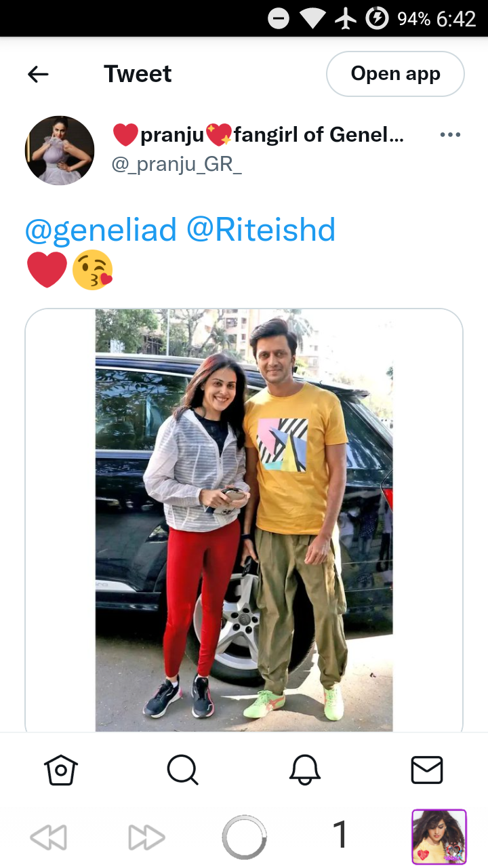Tap the browser forward double-arrow button
Screen dimensions: 488x868
[146, 837]
